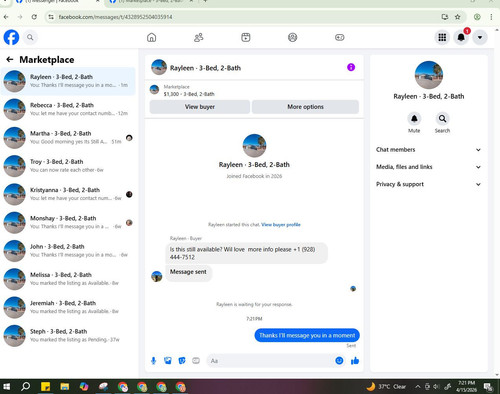Screen dimensions: 500x394
Task: Open the Facebook search icon
Action: pyautogui.click(x=30, y=37)
